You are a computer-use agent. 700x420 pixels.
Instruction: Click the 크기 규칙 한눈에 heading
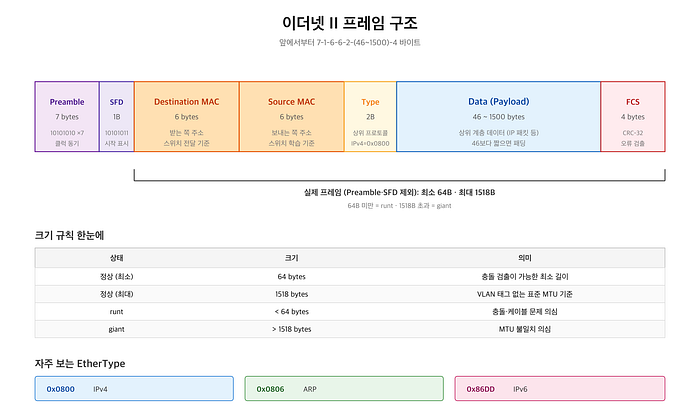tap(69, 235)
